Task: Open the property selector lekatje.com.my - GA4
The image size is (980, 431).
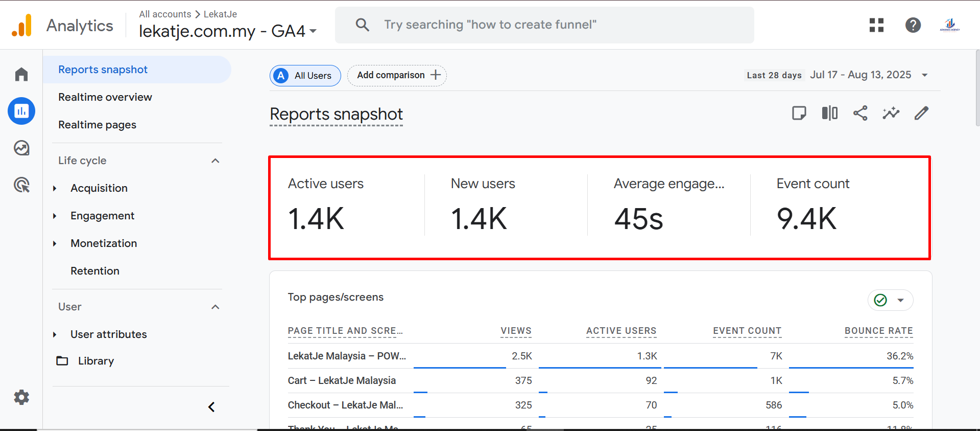Action: pos(228,31)
